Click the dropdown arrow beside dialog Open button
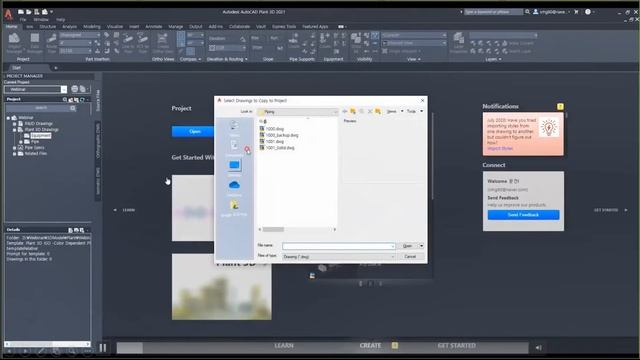 point(421,246)
